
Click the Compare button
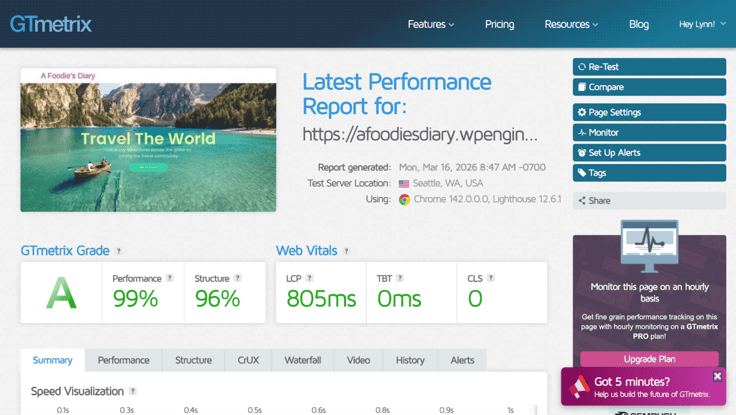pyautogui.click(x=649, y=87)
